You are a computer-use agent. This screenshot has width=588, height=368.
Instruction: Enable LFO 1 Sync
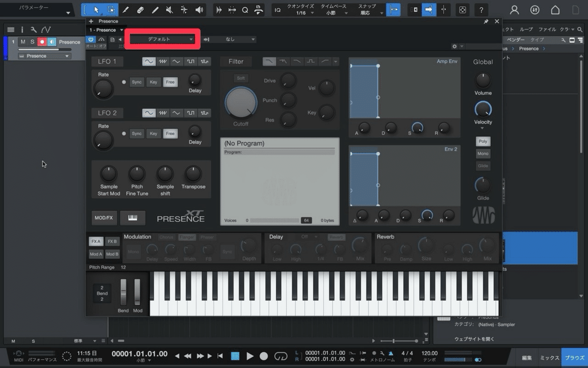tap(137, 82)
